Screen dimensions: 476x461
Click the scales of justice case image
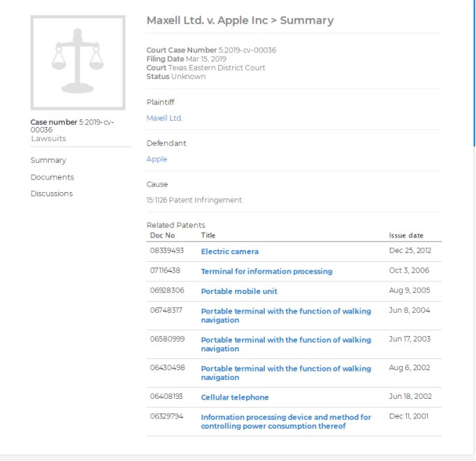[x=78, y=62]
